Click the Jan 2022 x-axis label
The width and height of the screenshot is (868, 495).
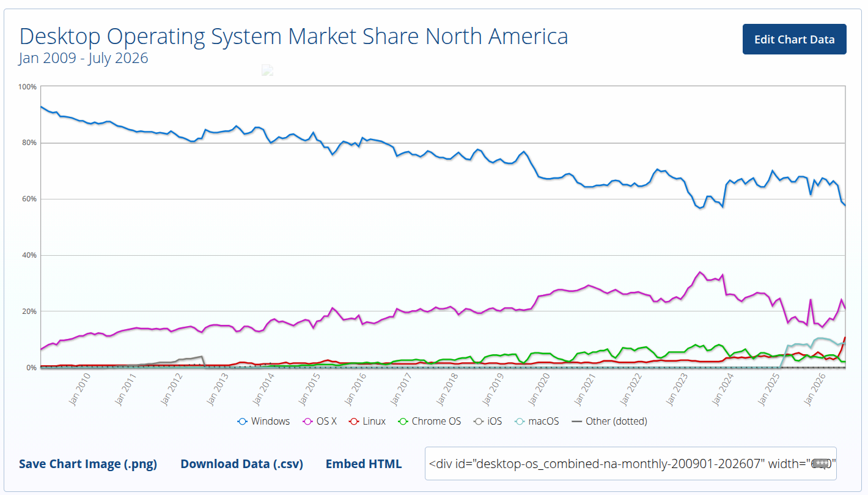pyautogui.click(x=631, y=389)
